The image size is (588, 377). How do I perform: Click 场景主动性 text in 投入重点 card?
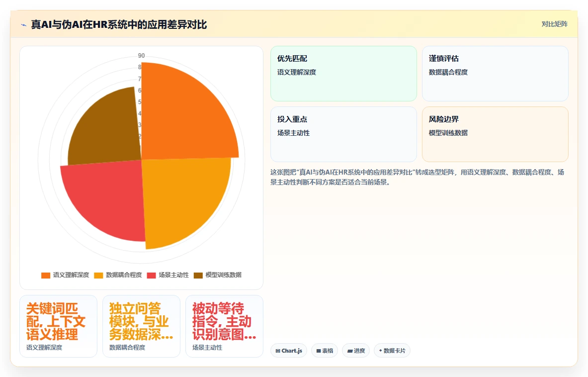coord(293,133)
